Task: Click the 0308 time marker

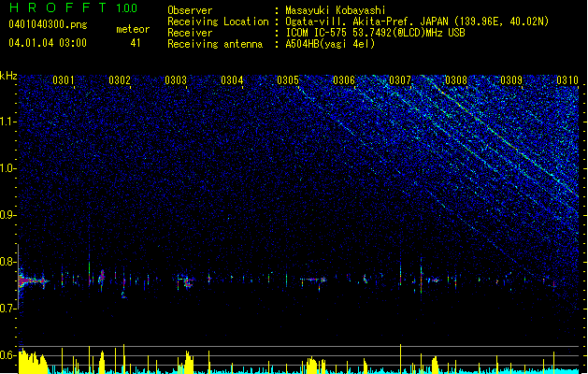Action: click(x=456, y=80)
